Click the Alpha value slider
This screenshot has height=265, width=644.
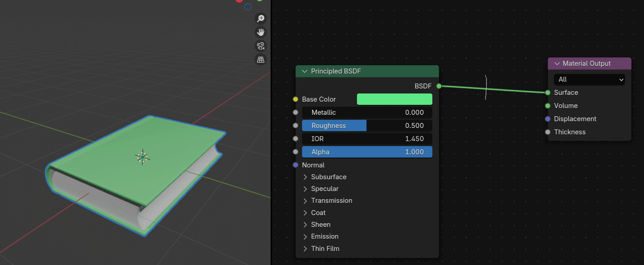point(367,152)
